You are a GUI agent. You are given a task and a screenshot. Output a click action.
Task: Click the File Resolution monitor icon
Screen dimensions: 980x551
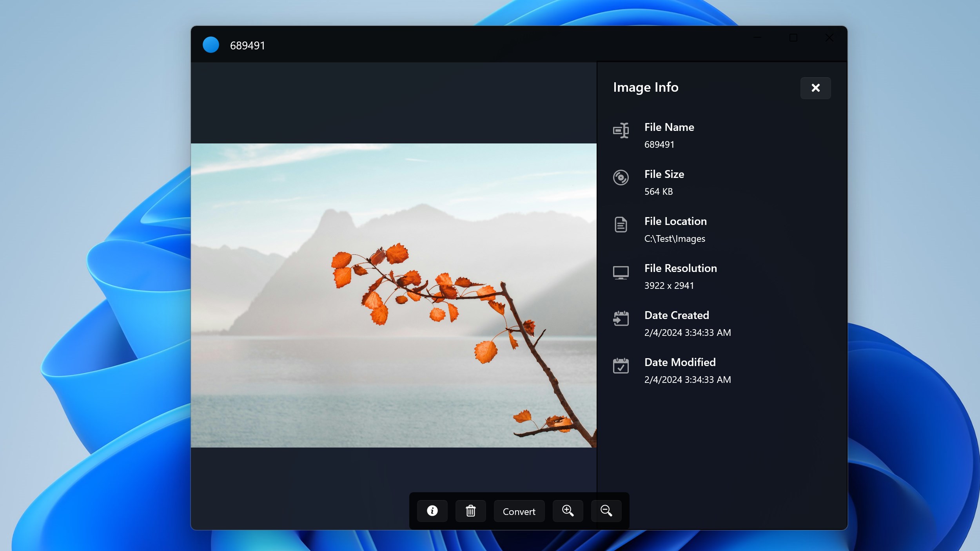click(x=621, y=272)
